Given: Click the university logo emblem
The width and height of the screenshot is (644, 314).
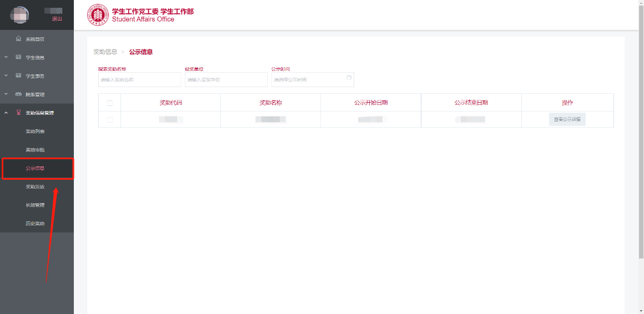Looking at the screenshot, I should [98, 15].
